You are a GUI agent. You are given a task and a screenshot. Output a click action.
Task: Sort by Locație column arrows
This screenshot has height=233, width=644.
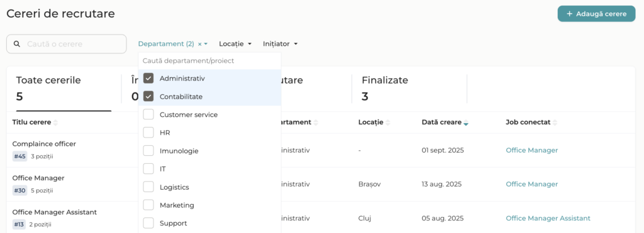387,122
